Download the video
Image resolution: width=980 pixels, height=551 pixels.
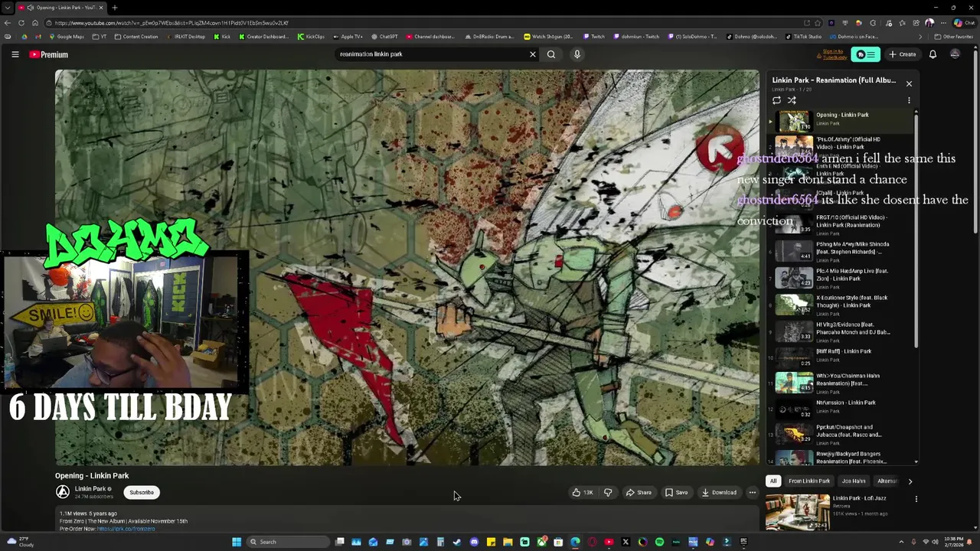point(719,492)
